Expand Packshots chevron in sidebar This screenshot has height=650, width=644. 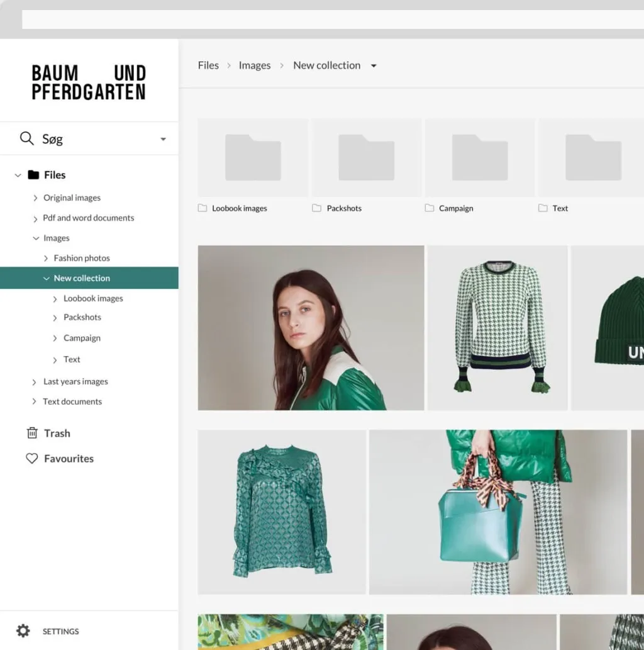tap(55, 318)
